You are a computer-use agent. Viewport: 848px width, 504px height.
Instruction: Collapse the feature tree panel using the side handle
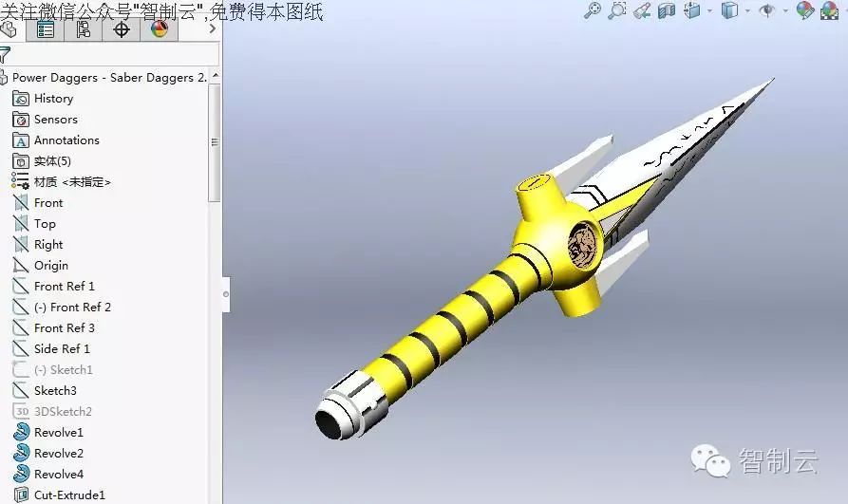click(226, 294)
